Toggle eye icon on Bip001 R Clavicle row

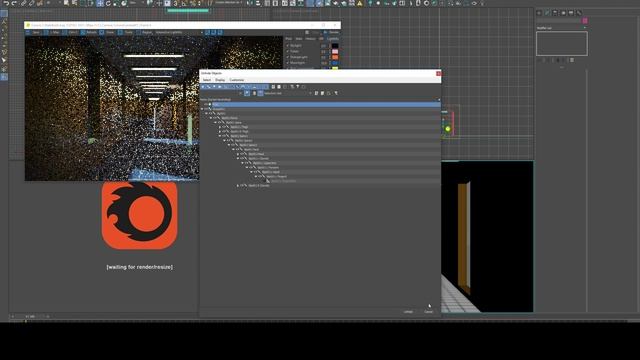(241, 185)
